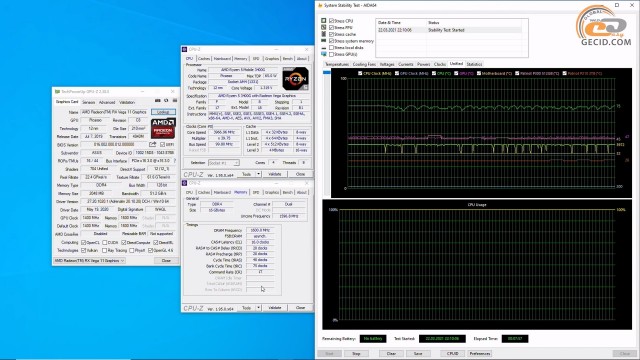Expand the Tools dropdown arrow in upper CPU-Z
This screenshot has height=360, width=640.
tap(258, 174)
